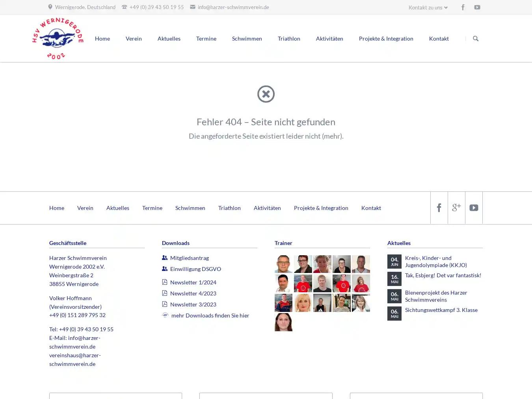This screenshot has height=399, width=532.
Task: Switch to Projekte & Integration page
Action: pyautogui.click(x=386, y=38)
